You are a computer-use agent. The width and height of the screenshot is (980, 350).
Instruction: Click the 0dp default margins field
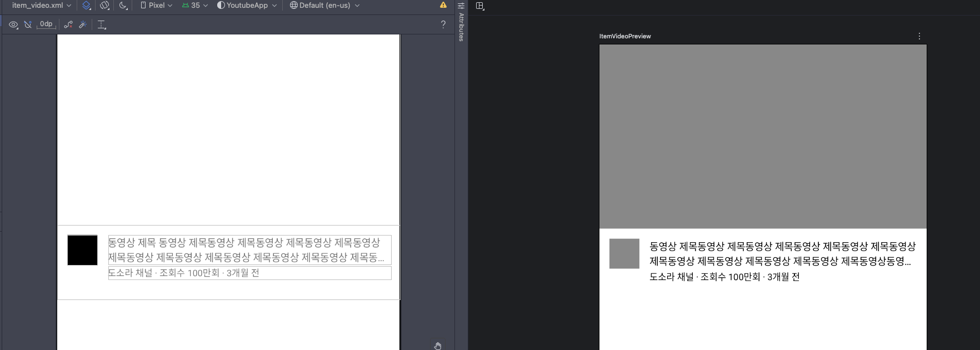click(46, 24)
